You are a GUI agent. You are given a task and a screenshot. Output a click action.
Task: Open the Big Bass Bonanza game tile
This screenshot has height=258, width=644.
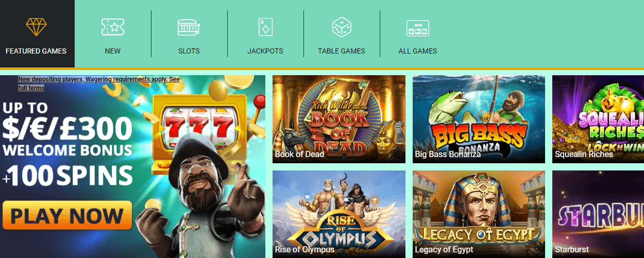(x=479, y=119)
